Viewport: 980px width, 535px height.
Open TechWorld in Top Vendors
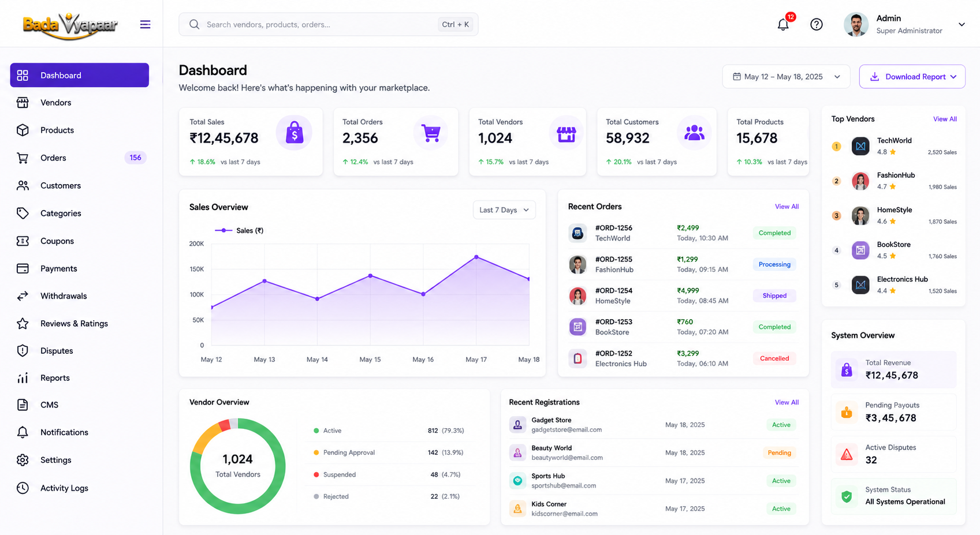pyautogui.click(x=893, y=146)
